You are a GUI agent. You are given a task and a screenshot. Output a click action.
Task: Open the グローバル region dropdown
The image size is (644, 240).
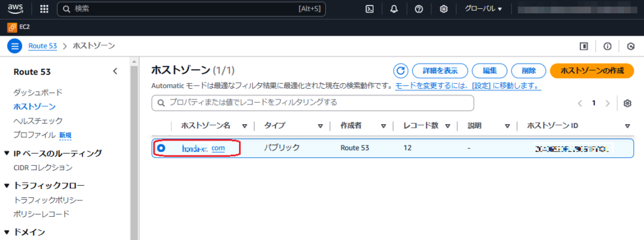click(484, 9)
